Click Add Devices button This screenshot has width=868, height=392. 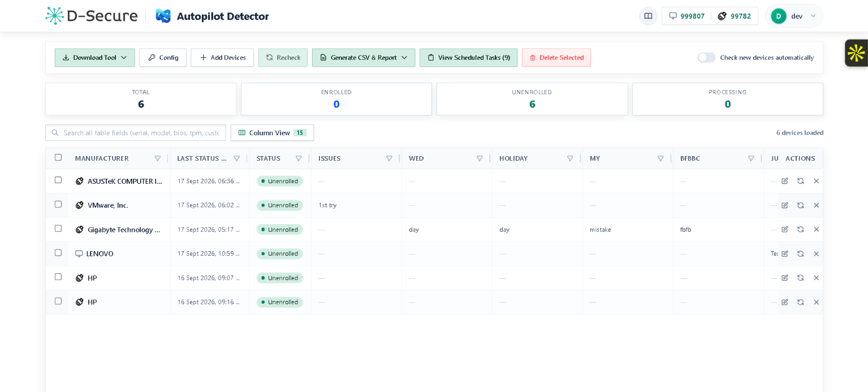[222, 57]
